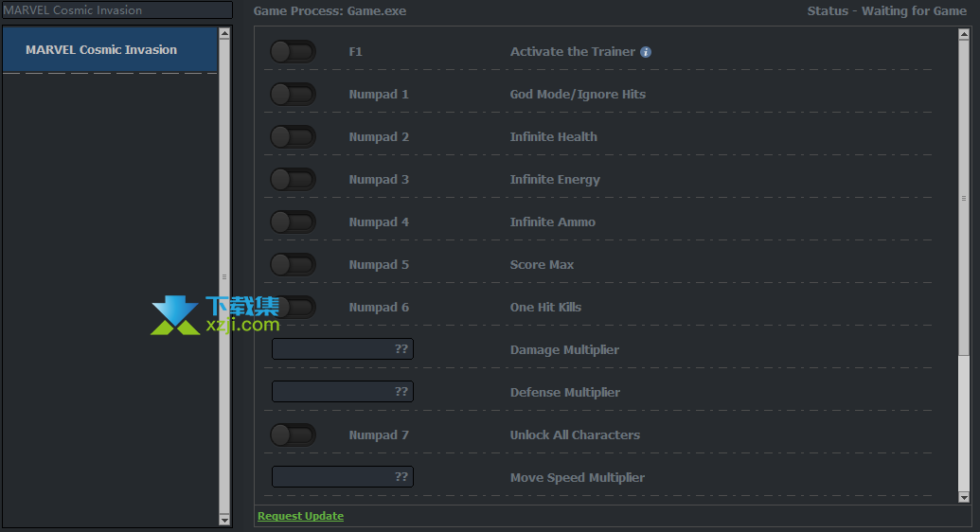The width and height of the screenshot is (980, 532).
Task: Toggle Unlock All Characters switch
Action: [x=293, y=435]
